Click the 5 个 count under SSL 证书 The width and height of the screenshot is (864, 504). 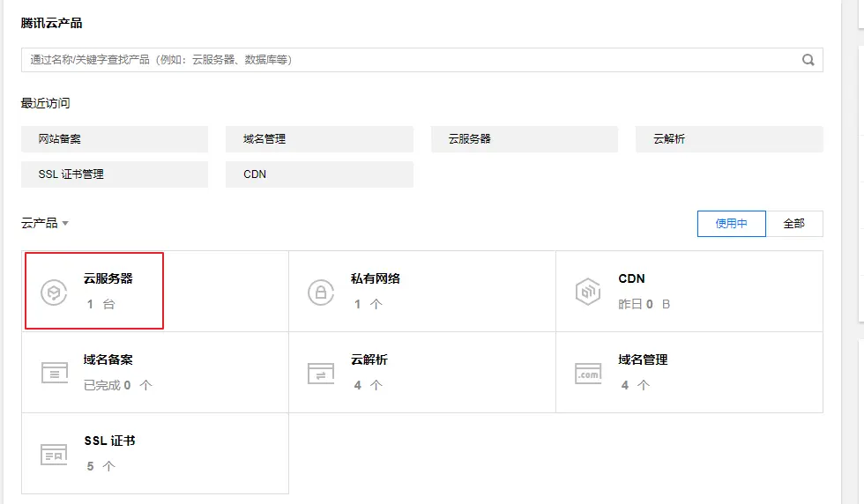click(x=101, y=466)
